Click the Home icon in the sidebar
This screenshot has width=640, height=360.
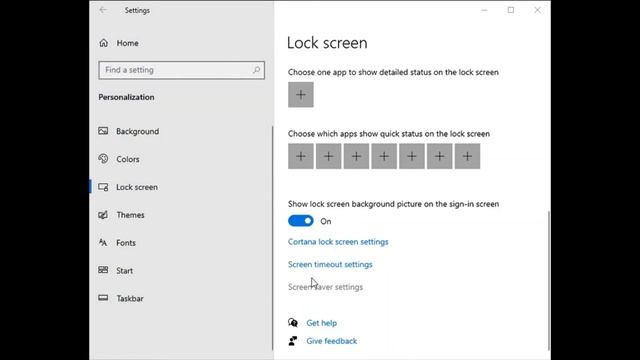(x=104, y=43)
